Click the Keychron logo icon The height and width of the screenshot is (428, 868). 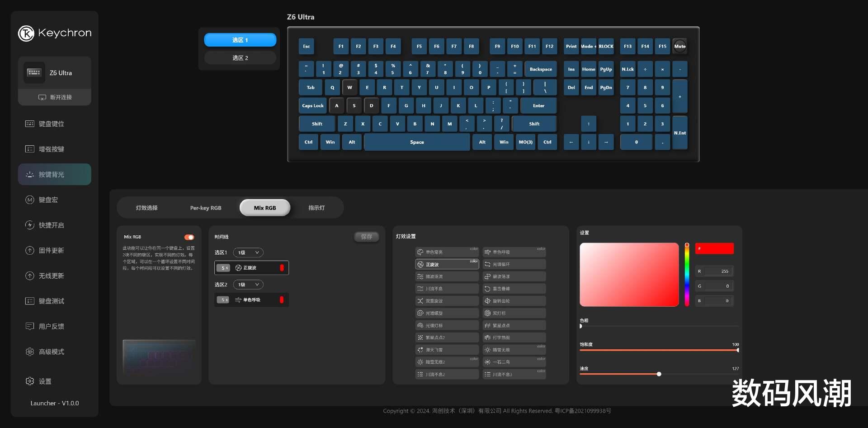click(26, 33)
